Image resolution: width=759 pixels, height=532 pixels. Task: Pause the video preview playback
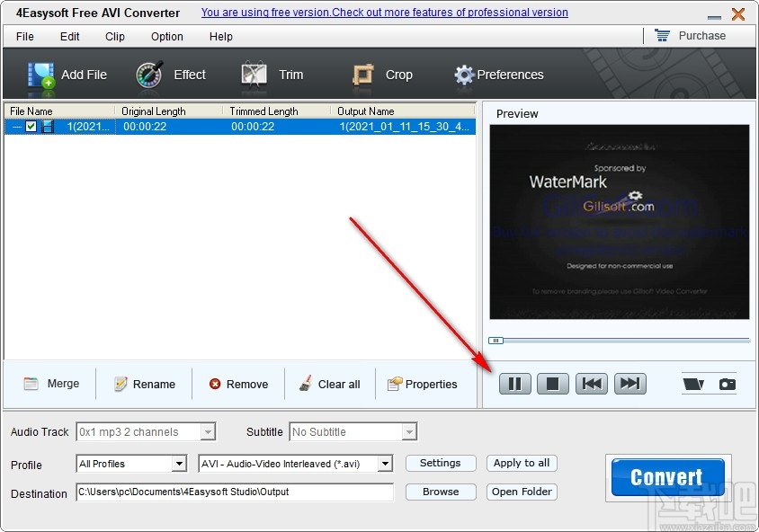(x=515, y=383)
